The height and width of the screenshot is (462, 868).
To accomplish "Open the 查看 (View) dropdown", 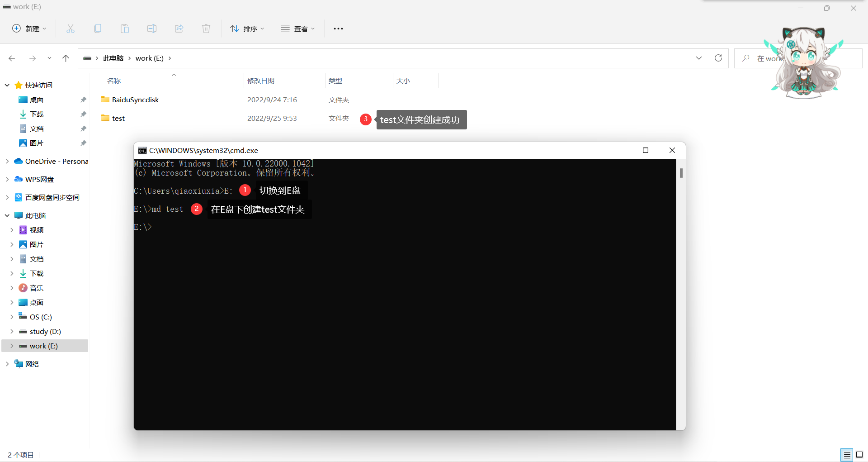I will pos(297,29).
